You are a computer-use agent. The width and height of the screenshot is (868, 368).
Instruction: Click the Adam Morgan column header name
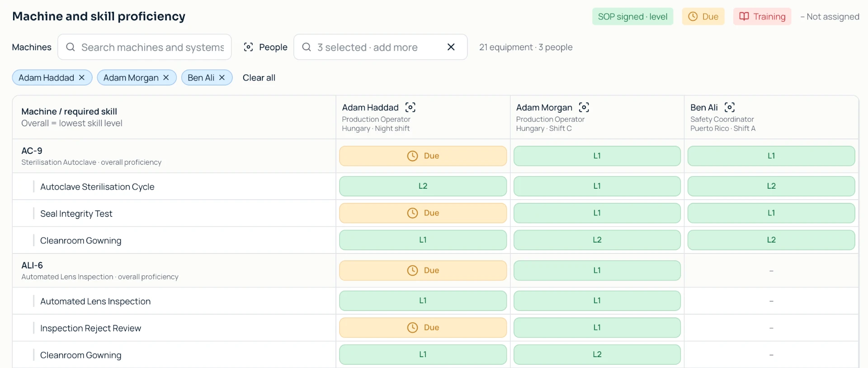tap(544, 107)
